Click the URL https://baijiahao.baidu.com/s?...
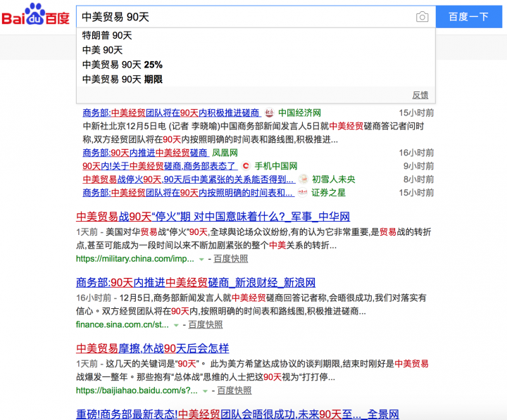The image size is (507, 420). (x=137, y=390)
